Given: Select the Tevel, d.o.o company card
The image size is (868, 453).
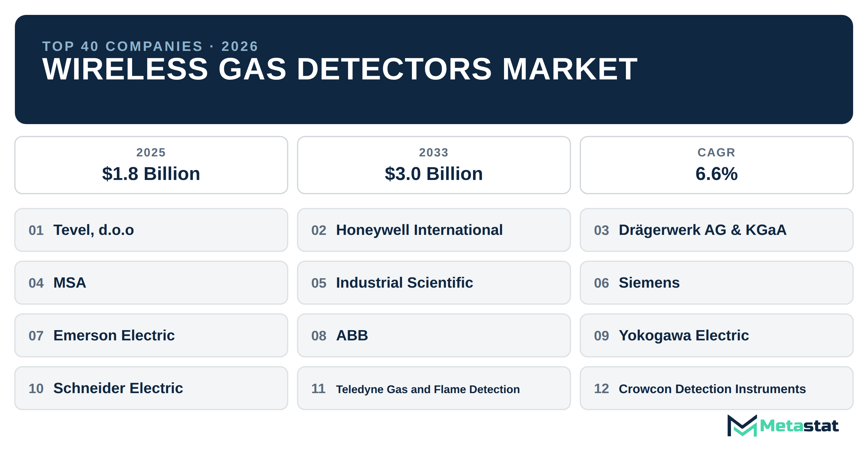Looking at the screenshot, I should [151, 230].
